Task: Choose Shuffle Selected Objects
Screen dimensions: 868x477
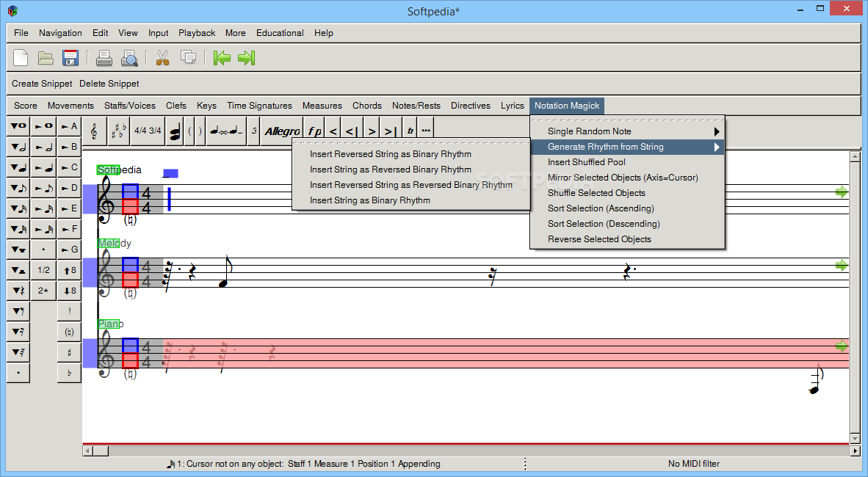Action: point(627,193)
